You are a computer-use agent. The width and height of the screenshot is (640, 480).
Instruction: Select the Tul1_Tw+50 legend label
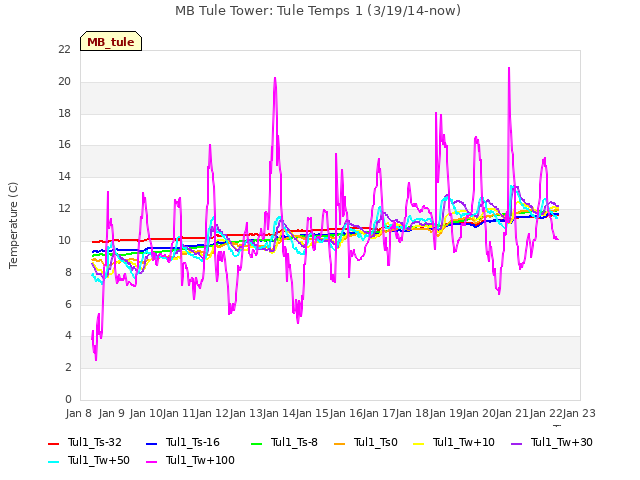99,460
